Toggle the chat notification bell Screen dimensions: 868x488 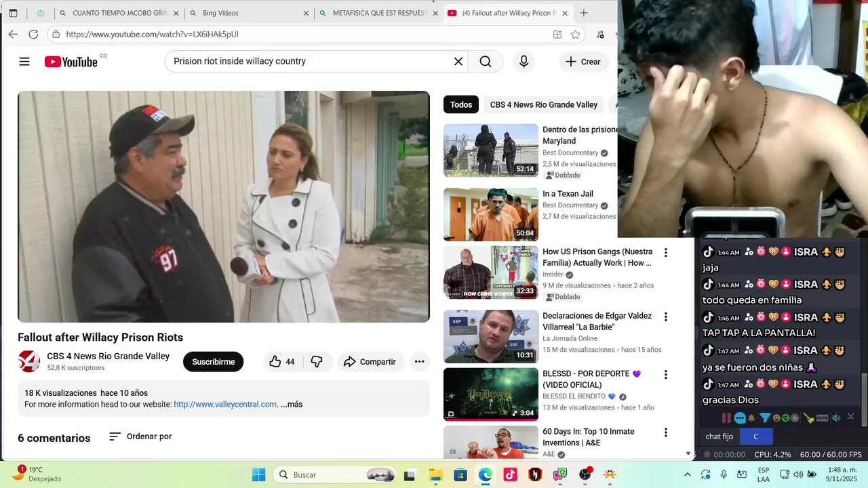pyautogui.click(x=752, y=418)
